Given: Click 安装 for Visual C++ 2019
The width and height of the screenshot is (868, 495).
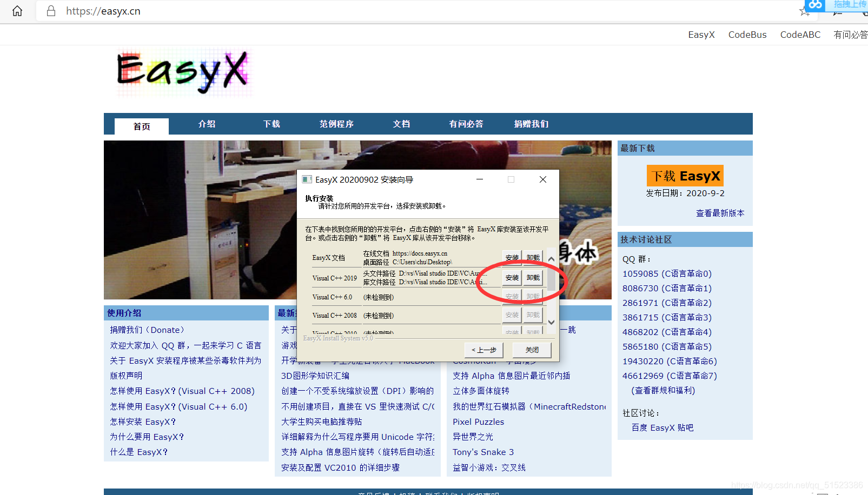Looking at the screenshot, I should pos(512,278).
